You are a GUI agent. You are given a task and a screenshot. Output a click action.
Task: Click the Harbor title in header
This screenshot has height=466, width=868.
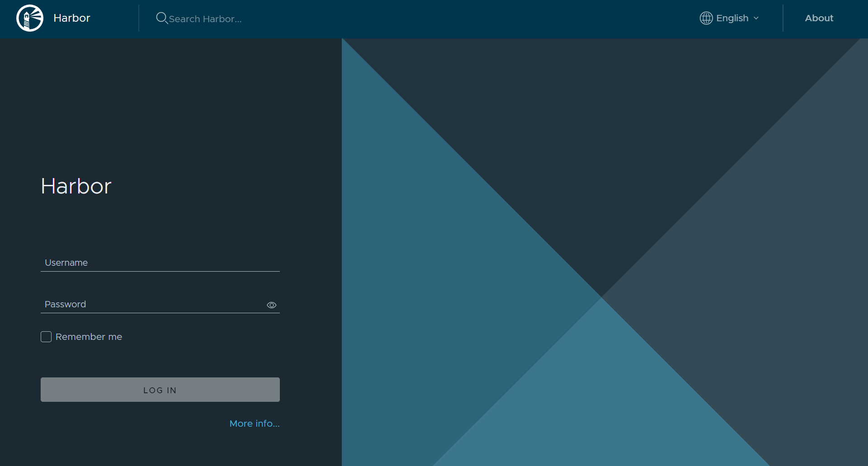click(72, 18)
